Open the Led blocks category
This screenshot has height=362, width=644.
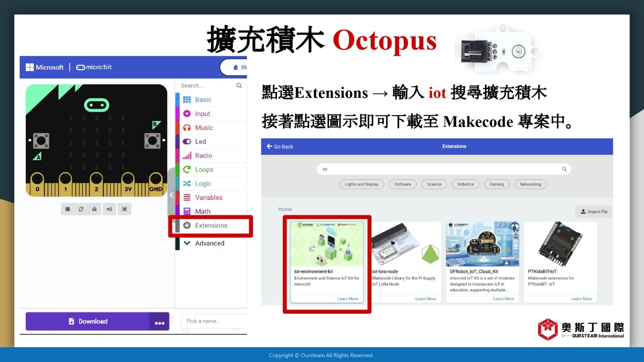(x=211, y=142)
